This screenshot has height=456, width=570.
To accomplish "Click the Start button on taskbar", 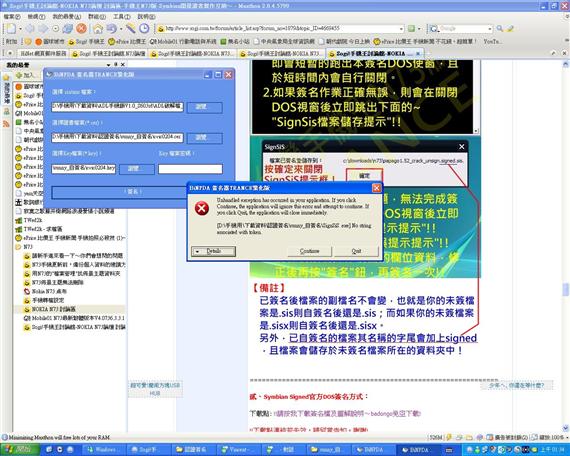I will coord(19,449).
